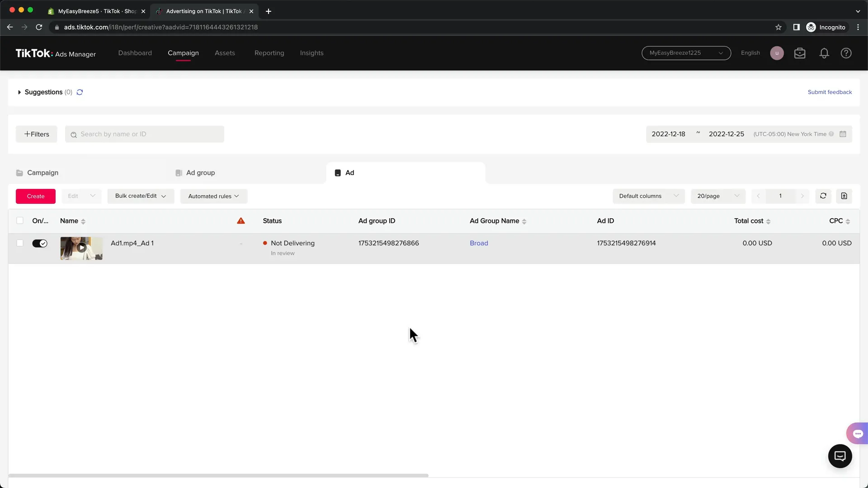868x488 pixels.
Task: Open the date range calendar icon
Action: click(843, 134)
